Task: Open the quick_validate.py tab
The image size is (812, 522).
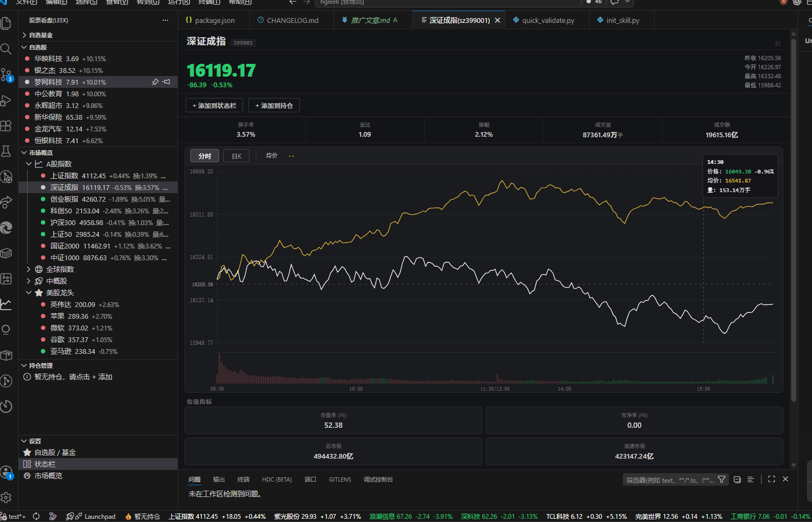Action: pyautogui.click(x=547, y=20)
